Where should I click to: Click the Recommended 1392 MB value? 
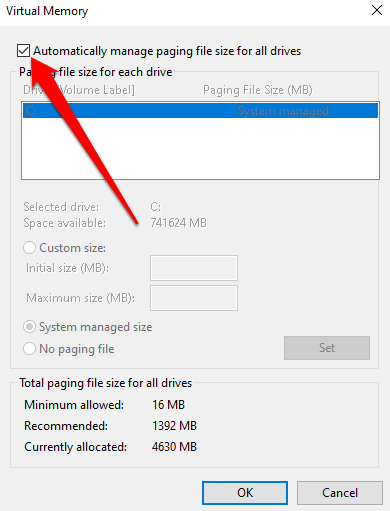(174, 426)
